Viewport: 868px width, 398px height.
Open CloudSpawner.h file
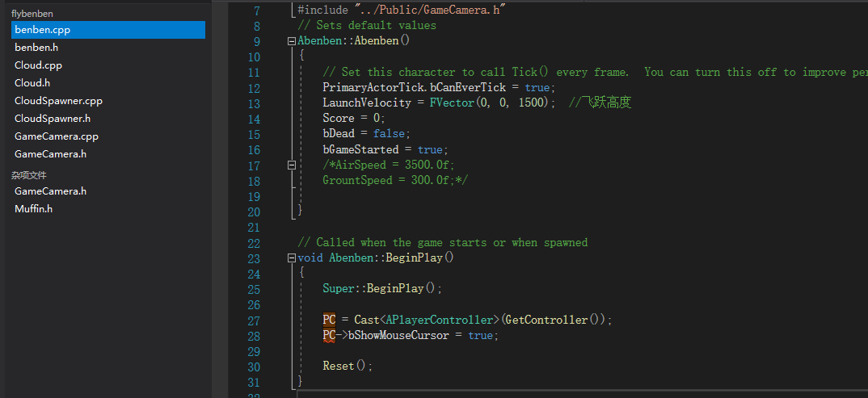point(53,119)
